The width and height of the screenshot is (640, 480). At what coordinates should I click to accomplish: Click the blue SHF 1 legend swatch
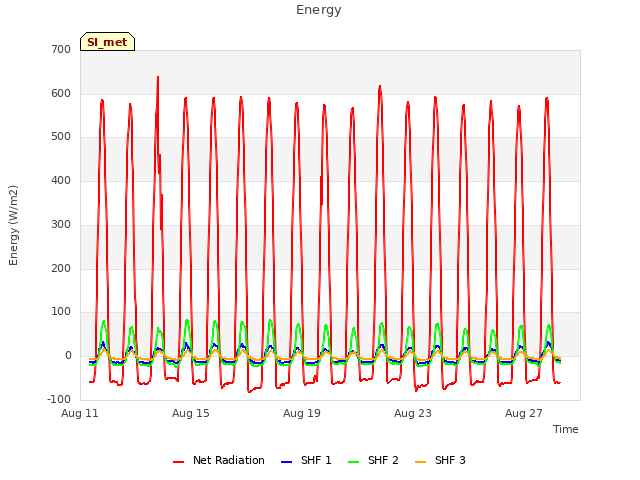coord(287,462)
